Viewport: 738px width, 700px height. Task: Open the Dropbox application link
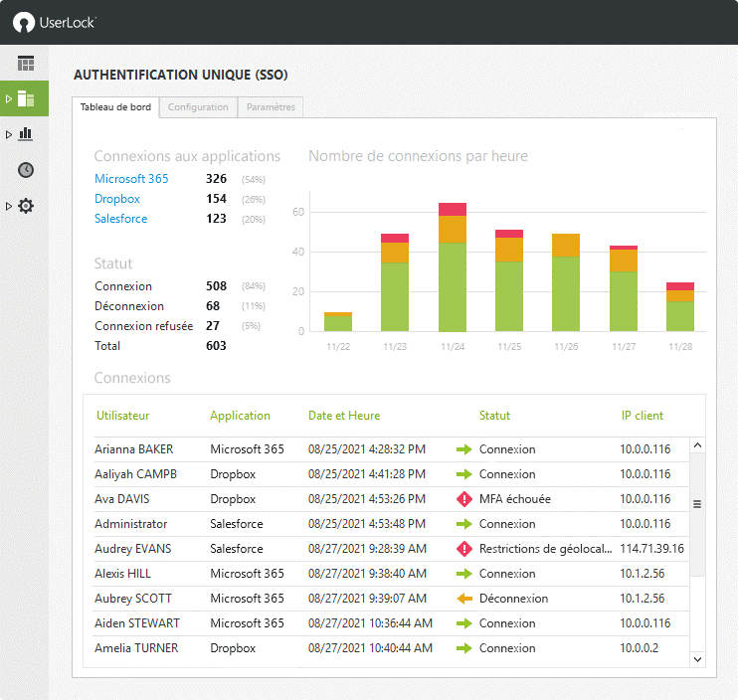(117, 199)
